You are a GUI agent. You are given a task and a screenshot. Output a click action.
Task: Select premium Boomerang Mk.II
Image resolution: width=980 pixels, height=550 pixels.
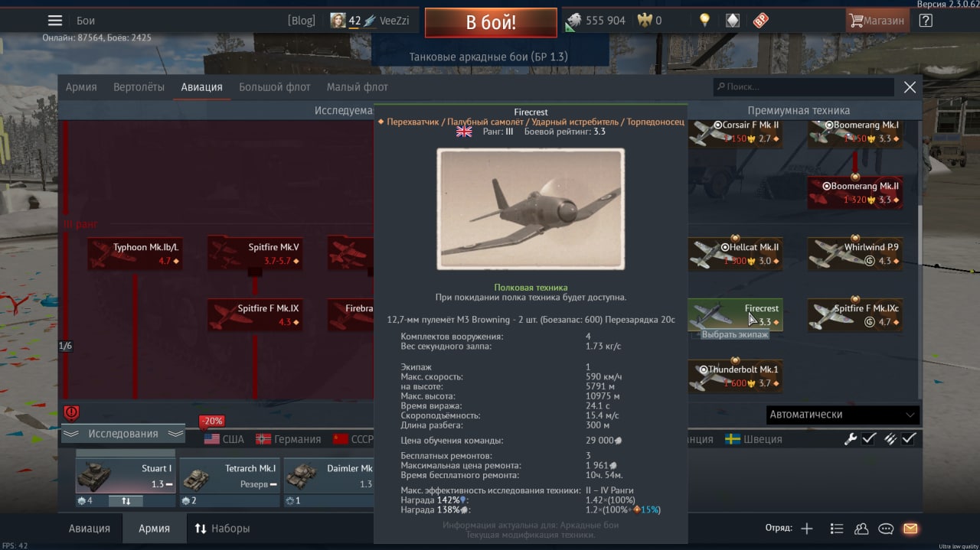click(x=855, y=193)
